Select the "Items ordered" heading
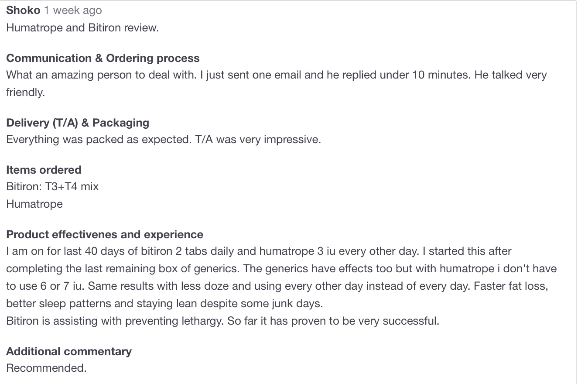The width and height of the screenshot is (588, 384). coord(44,170)
